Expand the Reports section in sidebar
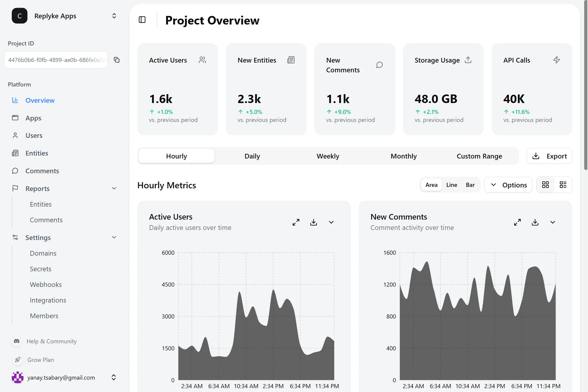Viewport: 588px width, 392px height. (114, 188)
